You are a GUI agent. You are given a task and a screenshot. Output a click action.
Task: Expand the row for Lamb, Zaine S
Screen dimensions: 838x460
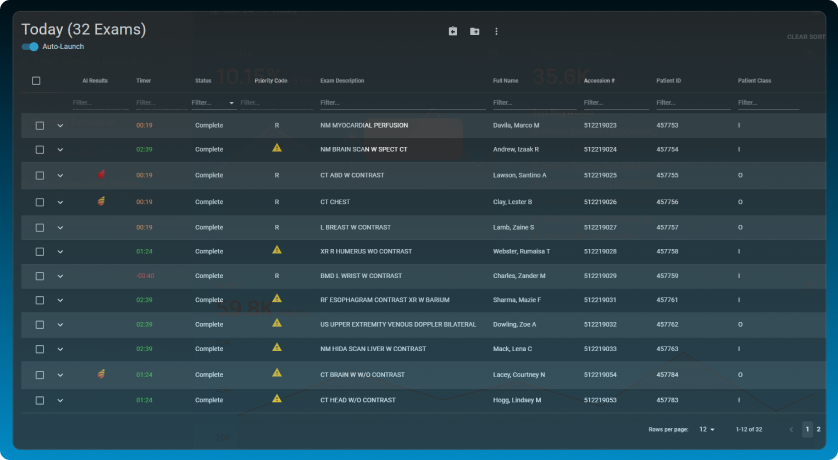coord(60,227)
